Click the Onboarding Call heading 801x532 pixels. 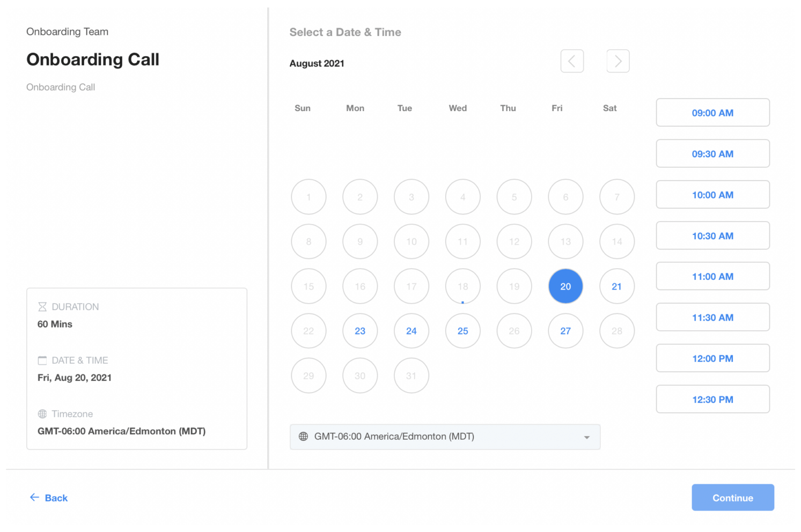click(93, 60)
